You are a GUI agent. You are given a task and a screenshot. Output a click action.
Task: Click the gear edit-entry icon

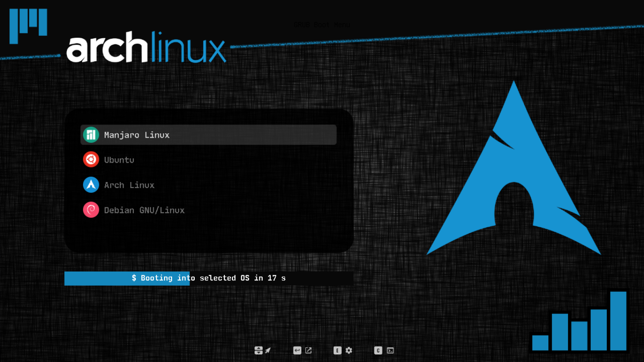[x=349, y=350]
